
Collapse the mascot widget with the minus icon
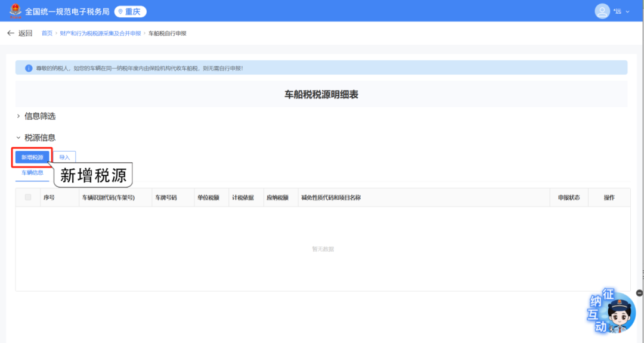(639, 293)
